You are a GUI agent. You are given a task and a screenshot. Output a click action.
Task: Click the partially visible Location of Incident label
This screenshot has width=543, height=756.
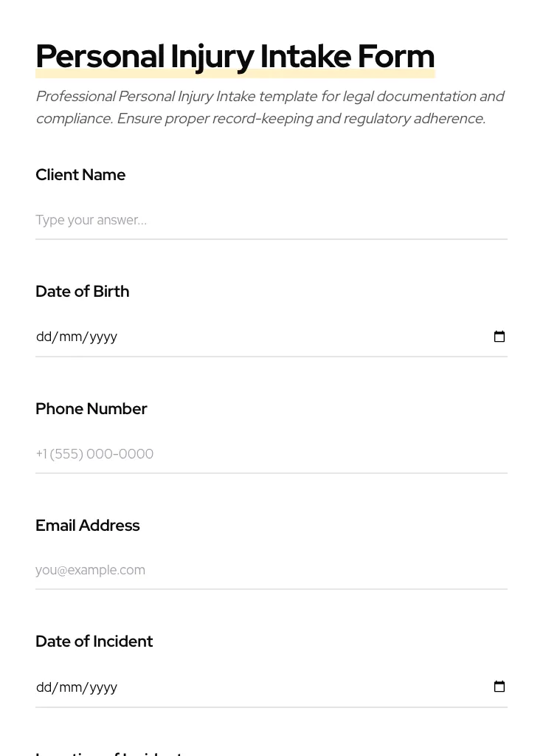pos(108,752)
